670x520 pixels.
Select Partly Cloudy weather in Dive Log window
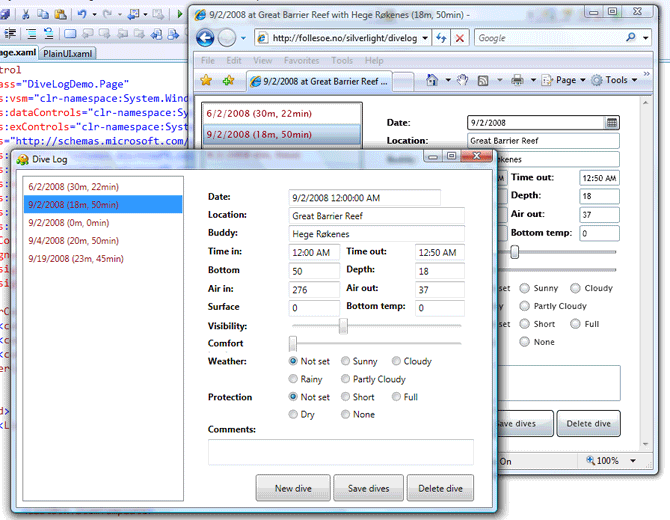345,379
